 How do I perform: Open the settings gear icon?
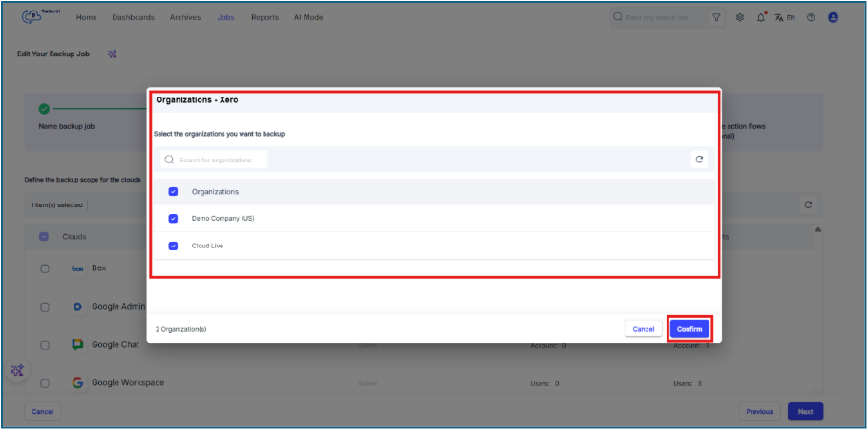(740, 18)
